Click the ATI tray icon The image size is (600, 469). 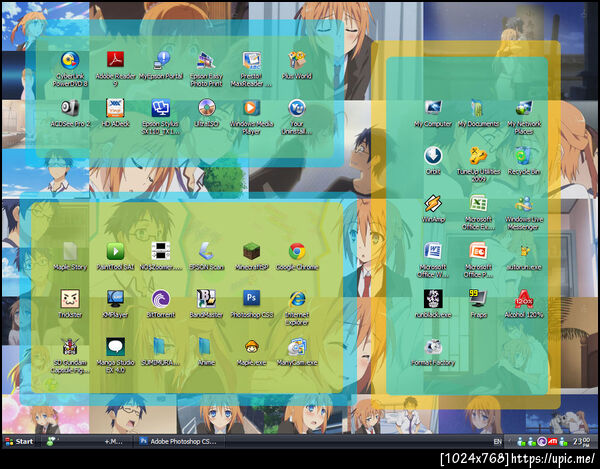pos(552,442)
